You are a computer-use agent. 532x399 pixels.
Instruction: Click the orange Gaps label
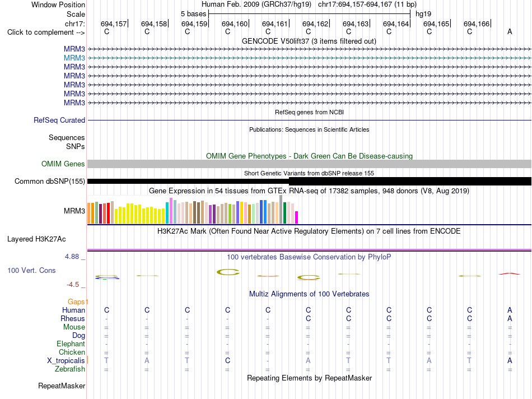tap(77, 302)
